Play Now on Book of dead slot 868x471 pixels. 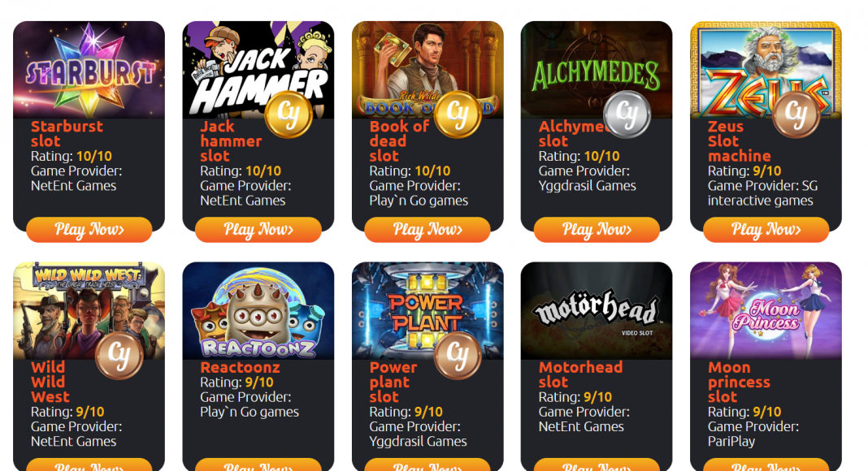[427, 230]
